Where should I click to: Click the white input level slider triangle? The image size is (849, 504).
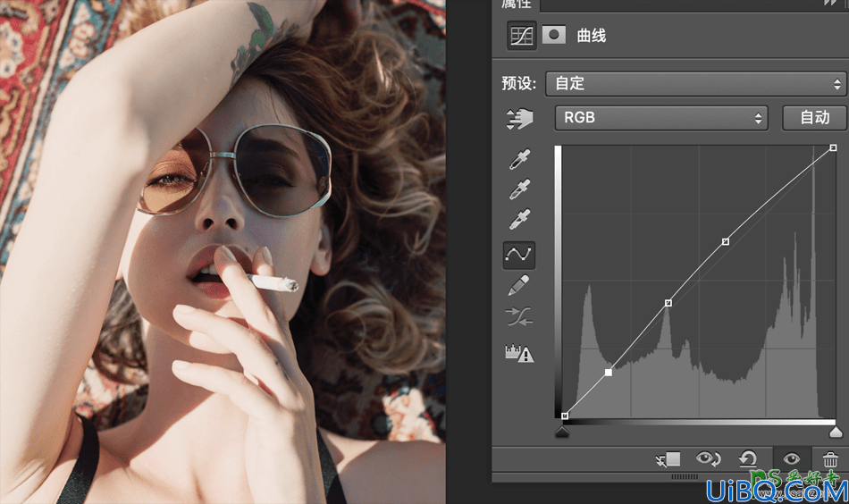[x=836, y=432]
